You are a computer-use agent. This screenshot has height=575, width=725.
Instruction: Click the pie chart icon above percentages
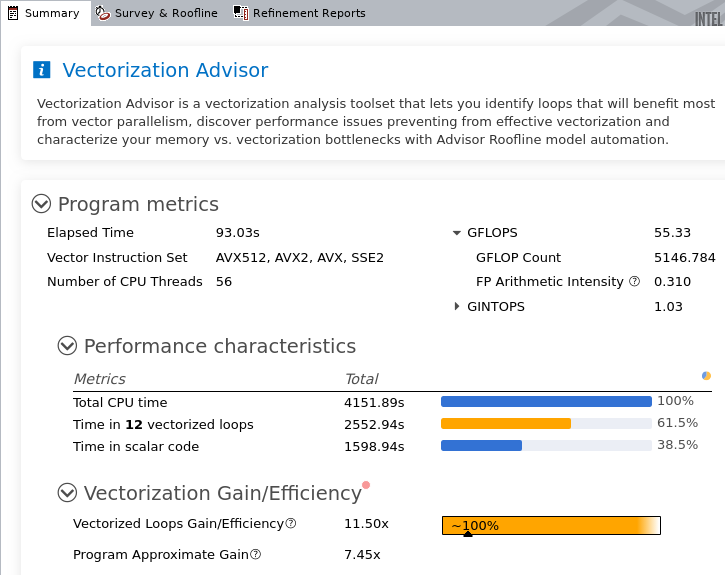click(x=706, y=376)
